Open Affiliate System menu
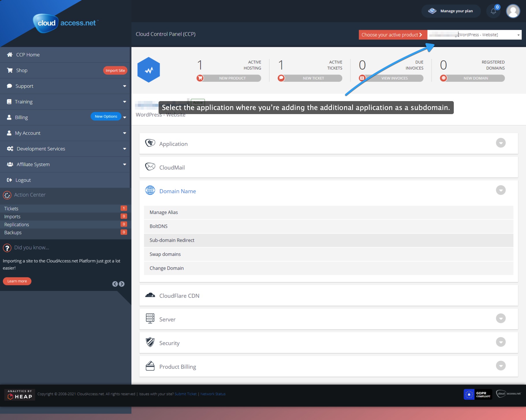The height and width of the screenshot is (420, 526). pos(65,164)
